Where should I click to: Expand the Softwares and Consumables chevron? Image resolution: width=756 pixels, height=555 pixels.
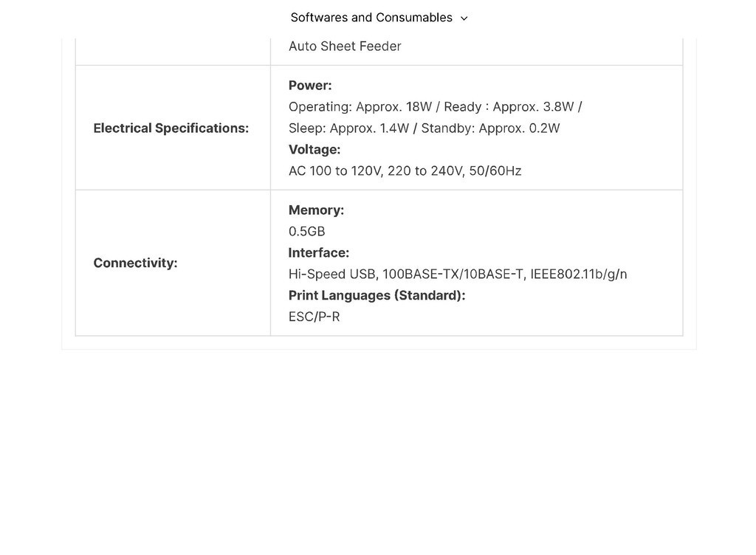(464, 18)
